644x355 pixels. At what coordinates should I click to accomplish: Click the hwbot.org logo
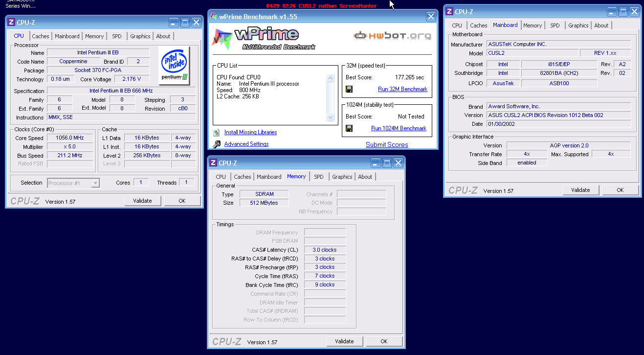[393, 35]
